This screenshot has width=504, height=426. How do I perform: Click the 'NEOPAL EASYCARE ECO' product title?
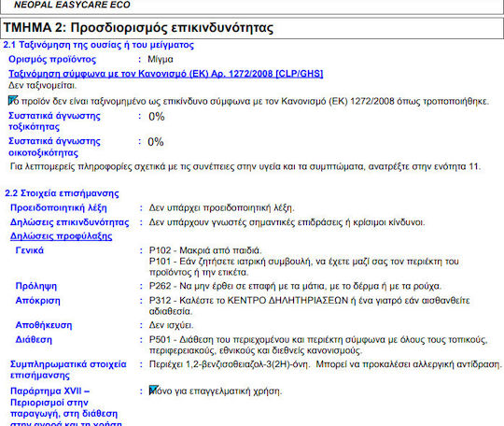tap(72, 5)
